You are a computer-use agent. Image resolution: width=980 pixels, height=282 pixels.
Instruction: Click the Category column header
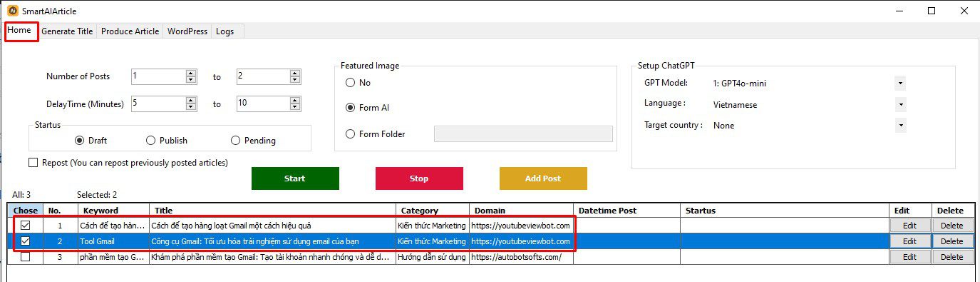pos(432,211)
